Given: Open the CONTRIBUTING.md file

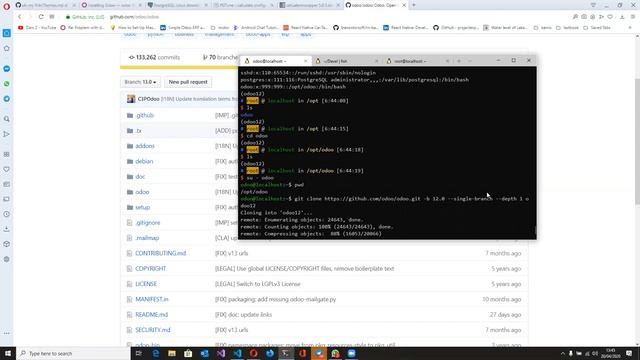Looking at the screenshot, I should 160,253.
